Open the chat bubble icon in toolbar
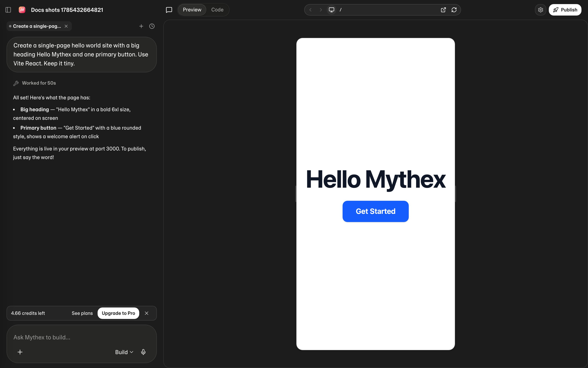The width and height of the screenshot is (588, 368). tap(169, 10)
